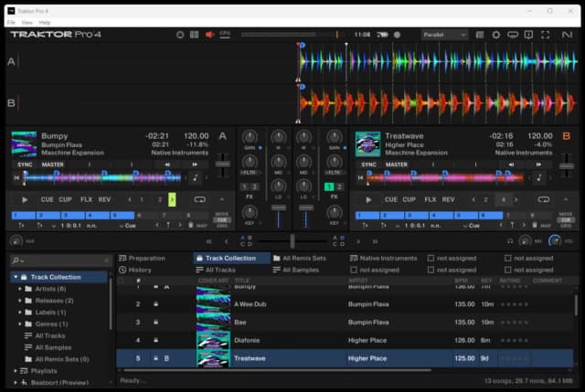Screen dimensions: 585x392
Task: Expand the Labels (1) folder
Action: tap(20, 313)
